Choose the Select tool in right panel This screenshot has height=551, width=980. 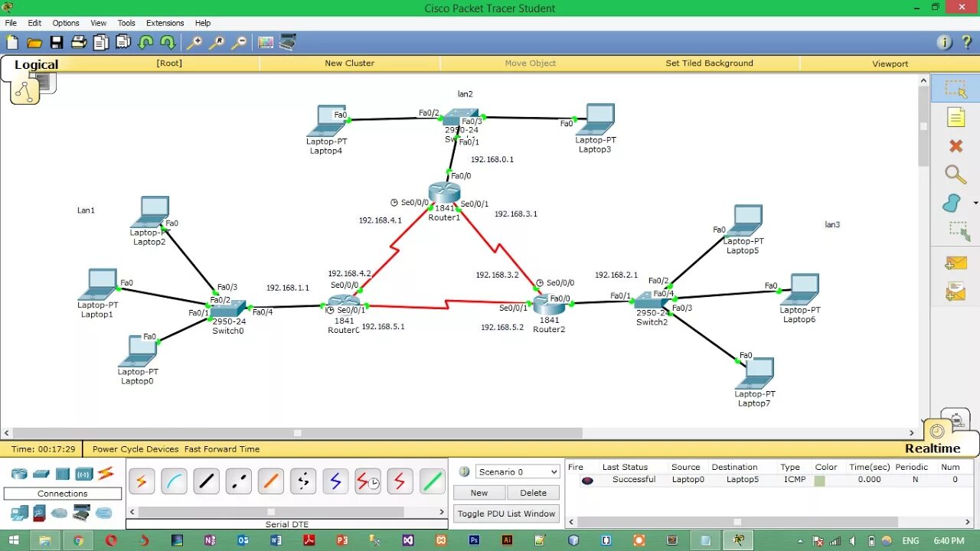click(955, 89)
